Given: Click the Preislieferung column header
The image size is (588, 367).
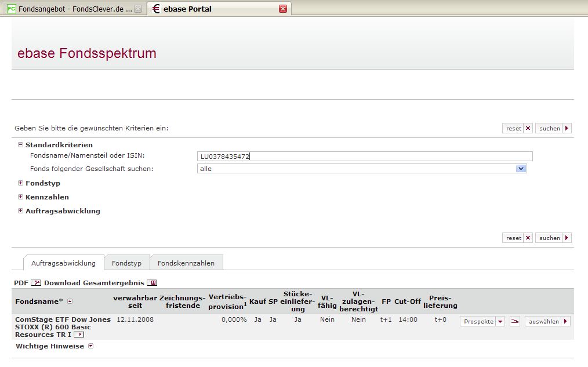Looking at the screenshot, I should 440,301.
